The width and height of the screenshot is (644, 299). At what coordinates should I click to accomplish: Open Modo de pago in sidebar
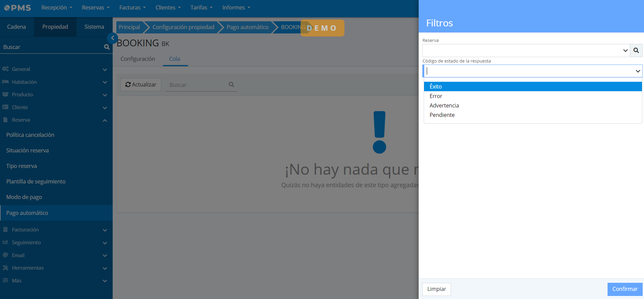click(24, 197)
